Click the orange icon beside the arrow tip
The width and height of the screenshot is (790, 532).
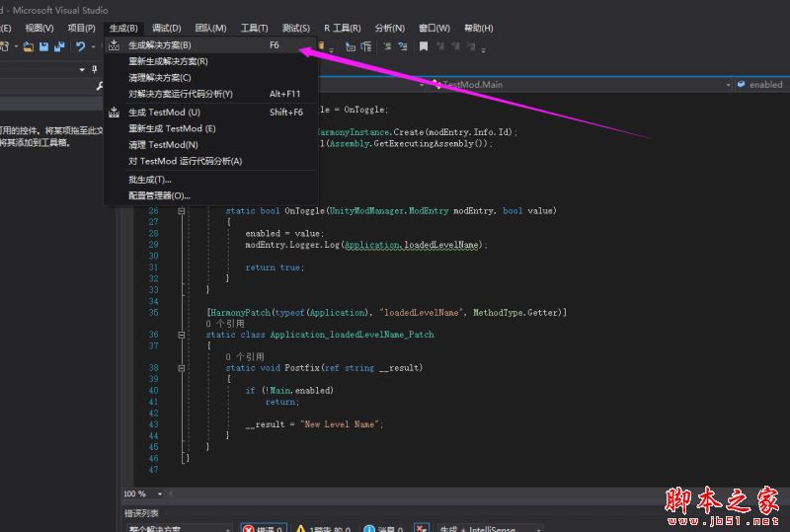coord(321,46)
